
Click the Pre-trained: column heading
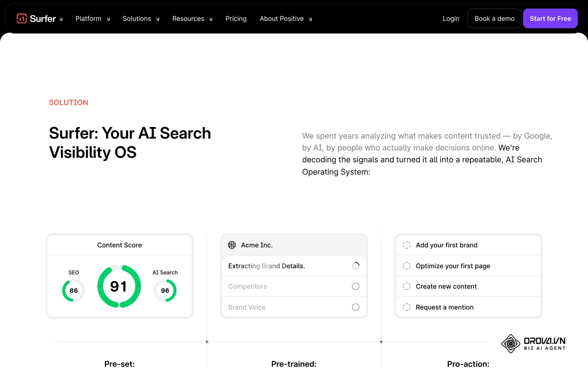coord(294,364)
